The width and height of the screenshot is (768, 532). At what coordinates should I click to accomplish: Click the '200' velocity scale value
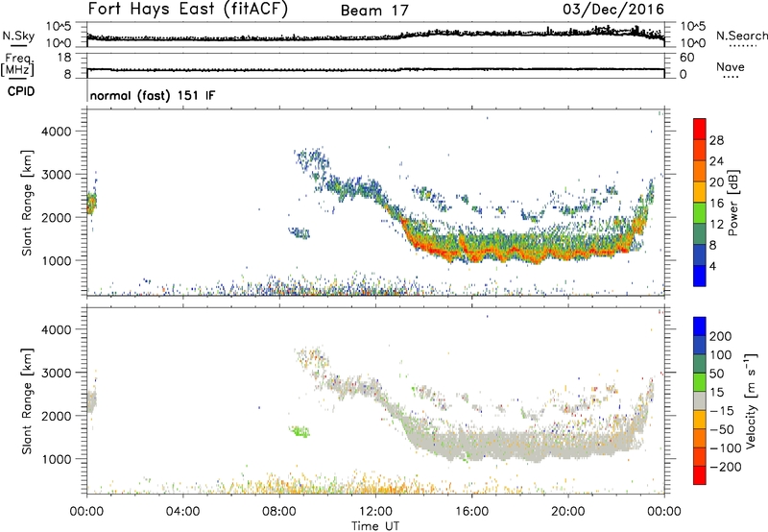coord(721,336)
